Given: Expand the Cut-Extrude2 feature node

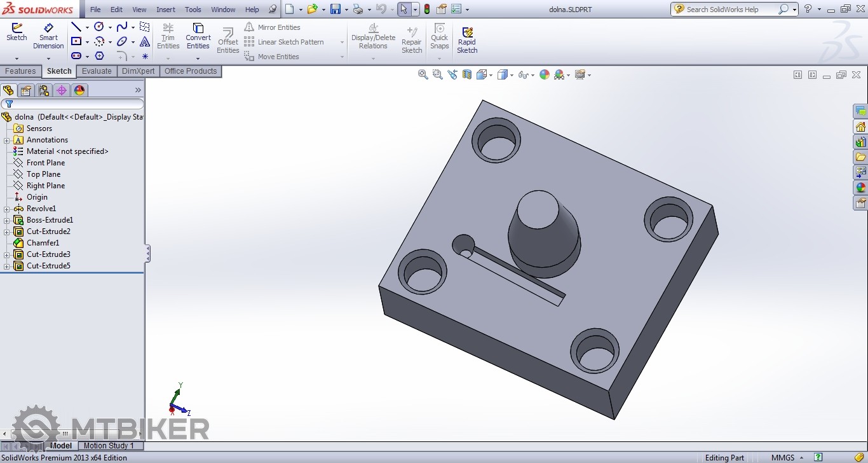Looking at the screenshot, I should point(6,231).
